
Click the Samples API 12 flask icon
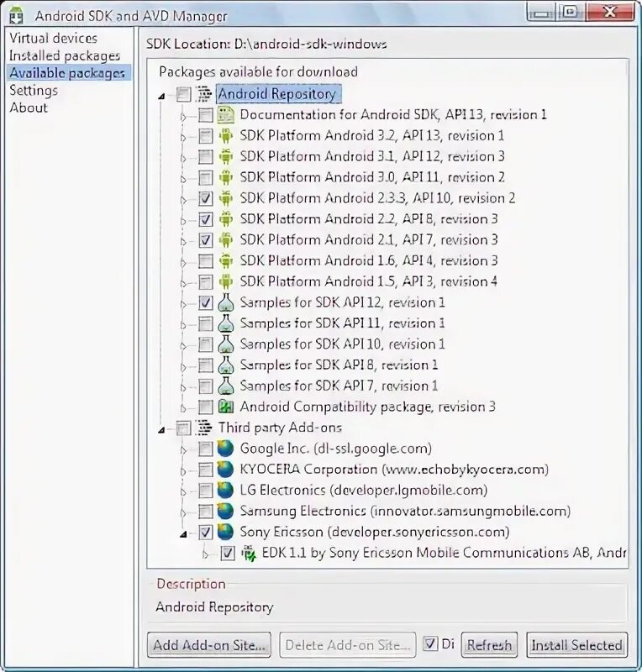[x=225, y=302]
